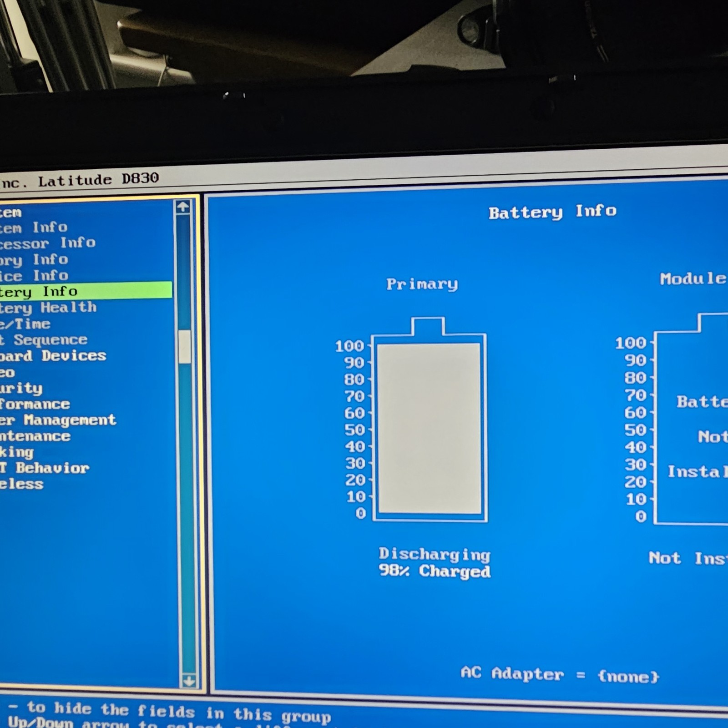This screenshot has width=728, height=728.
Task: Expand the Performance group
Action: 35,404
